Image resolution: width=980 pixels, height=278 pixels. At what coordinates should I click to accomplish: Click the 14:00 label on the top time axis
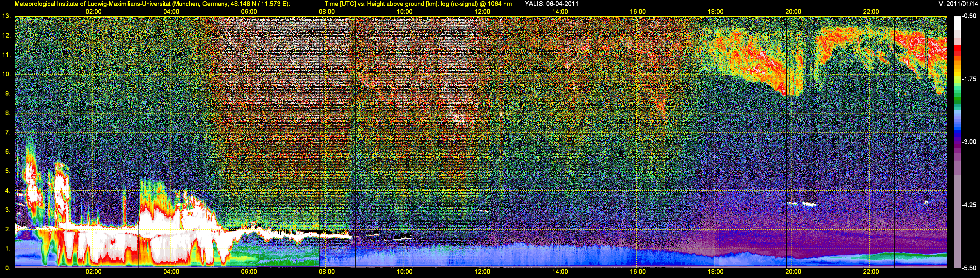point(560,12)
